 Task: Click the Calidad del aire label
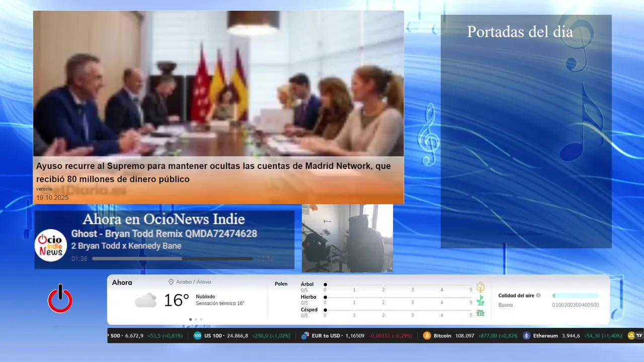coord(516,296)
